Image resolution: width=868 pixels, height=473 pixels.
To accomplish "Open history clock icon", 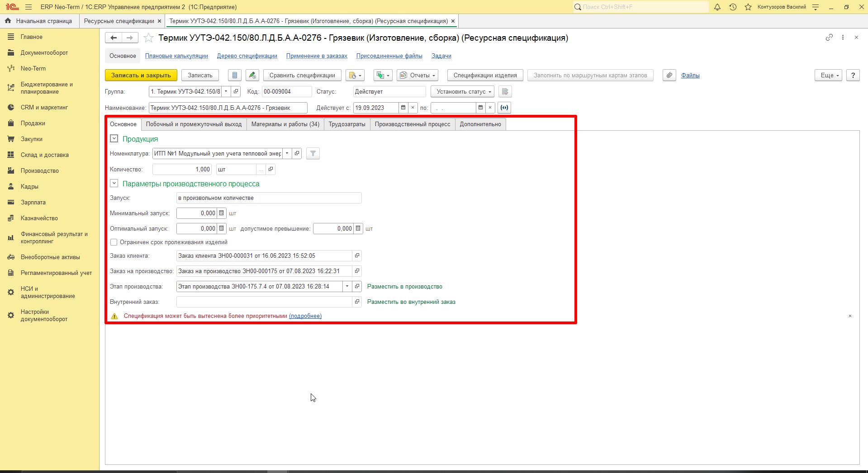I will [x=733, y=7].
